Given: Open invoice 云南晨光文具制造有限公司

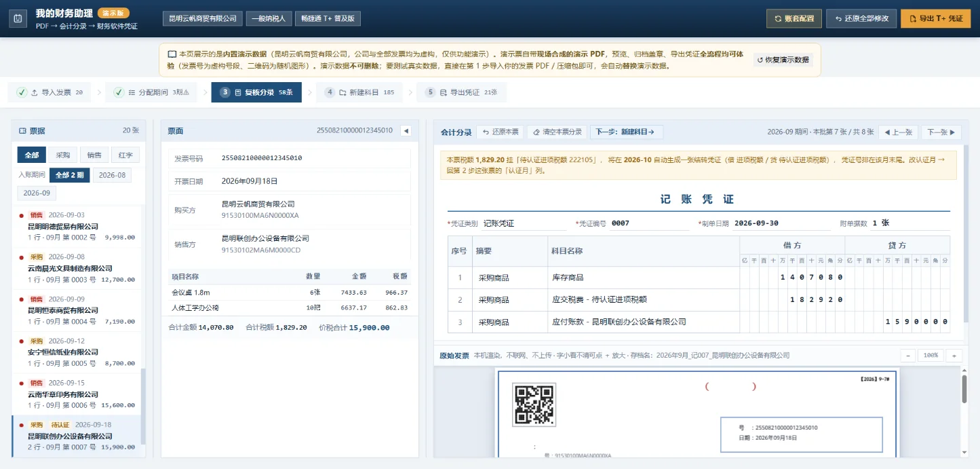Looking at the screenshot, I should (x=76, y=268).
